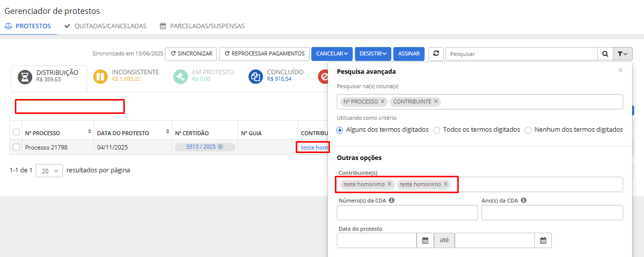This screenshot has height=257, width=644.
Task: Click the magnifier search icon
Action: point(605,53)
